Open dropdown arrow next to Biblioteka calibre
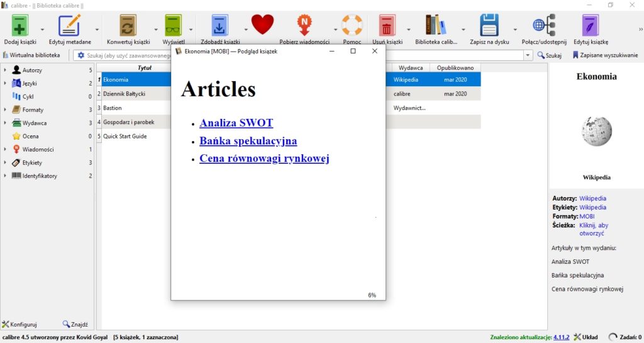The image size is (644, 343). coord(463,30)
